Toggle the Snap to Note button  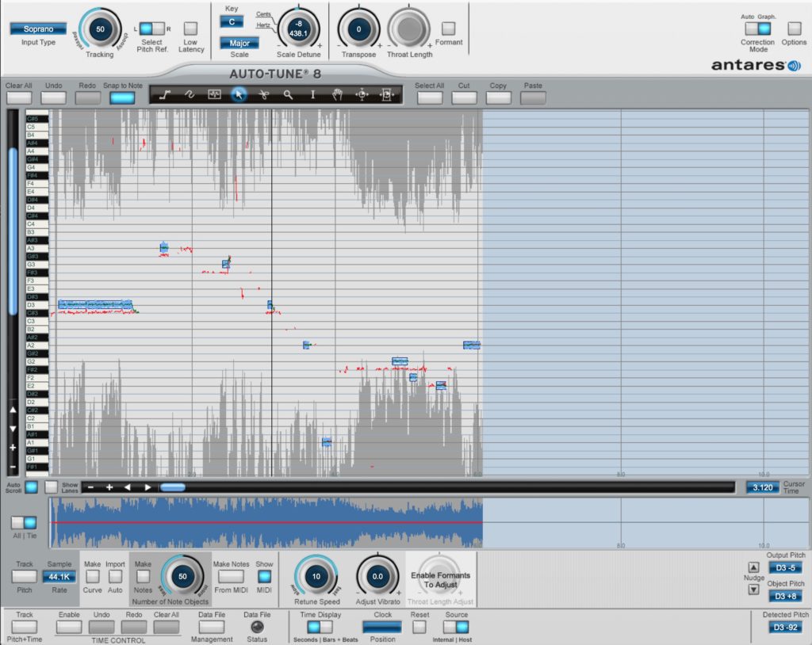122,97
